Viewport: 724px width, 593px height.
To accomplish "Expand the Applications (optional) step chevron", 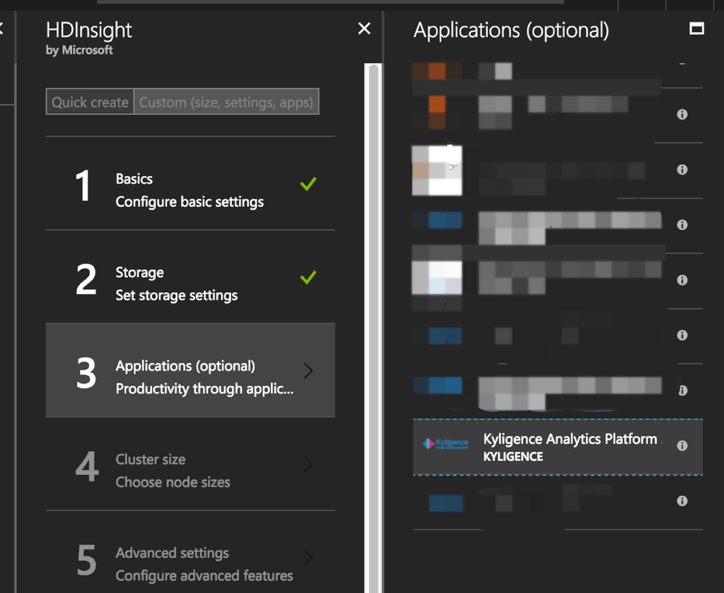I will pyautogui.click(x=308, y=371).
